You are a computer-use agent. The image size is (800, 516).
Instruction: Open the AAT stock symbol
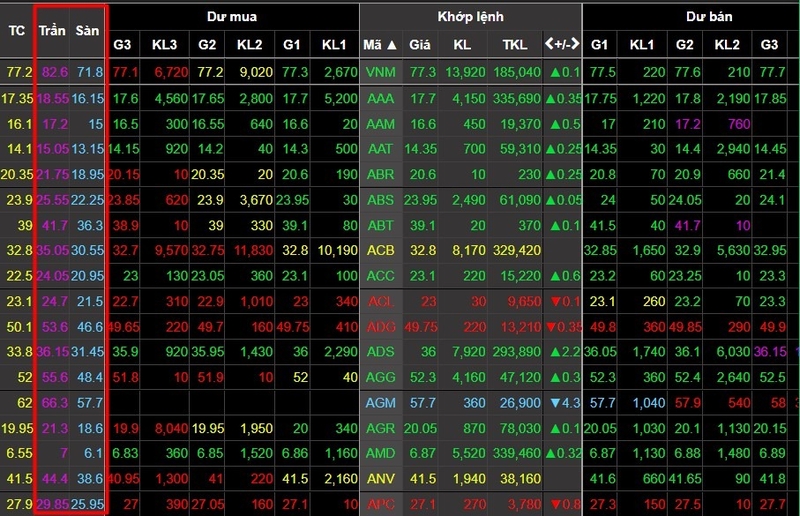(x=381, y=149)
